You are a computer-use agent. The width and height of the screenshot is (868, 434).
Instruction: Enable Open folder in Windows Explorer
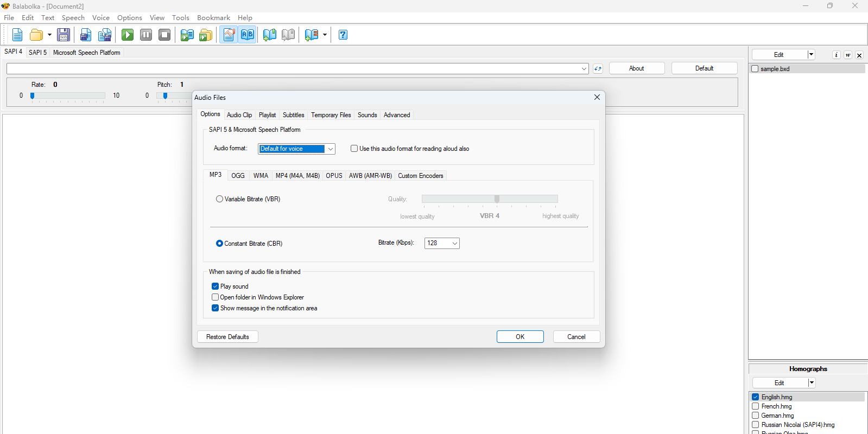click(x=216, y=297)
